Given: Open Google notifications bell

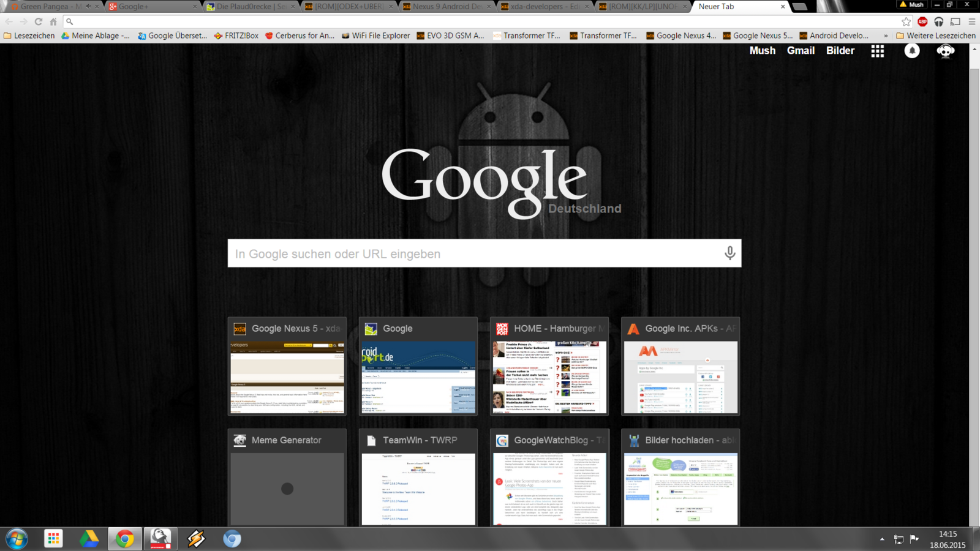Looking at the screenshot, I should click(912, 51).
